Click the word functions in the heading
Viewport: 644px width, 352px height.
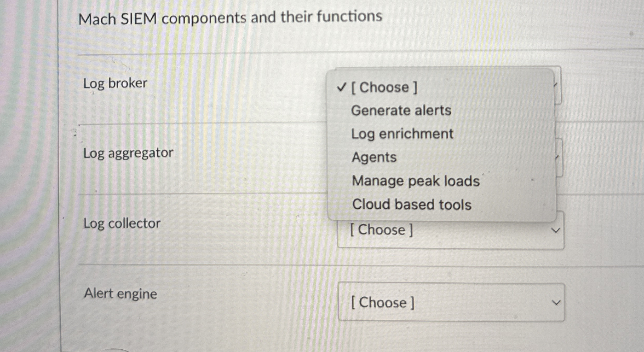tap(349, 16)
